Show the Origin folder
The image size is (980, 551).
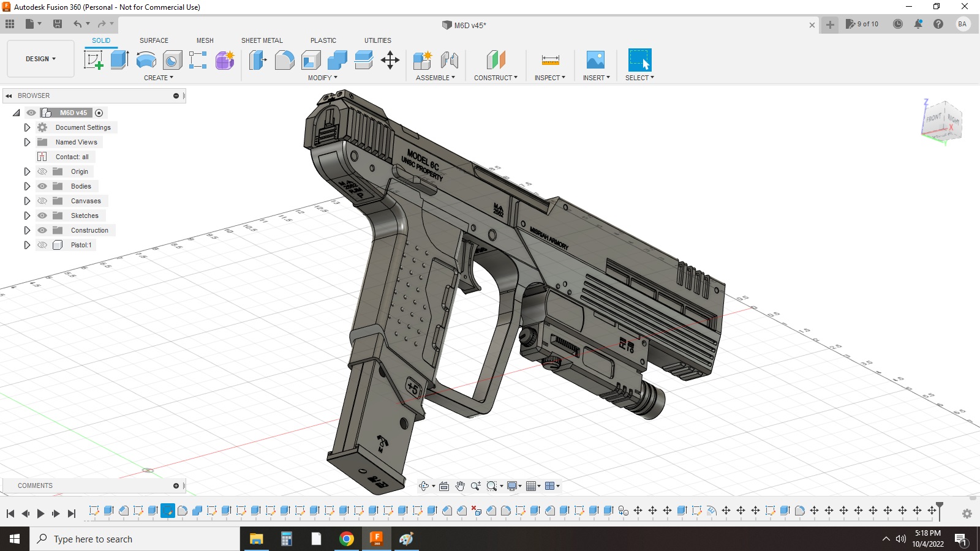tap(42, 171)
